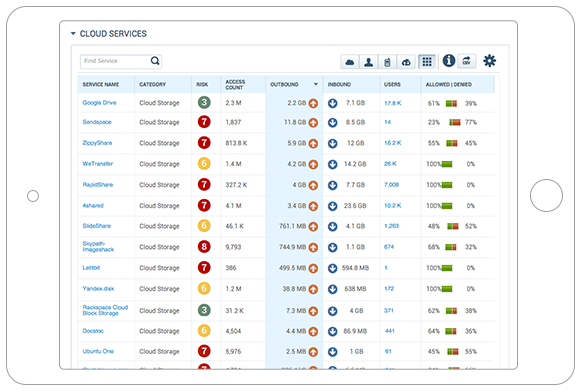Viewport: 581px width, 392px height.
Task: Open Docstoc service link
Action: pos(93,330)
